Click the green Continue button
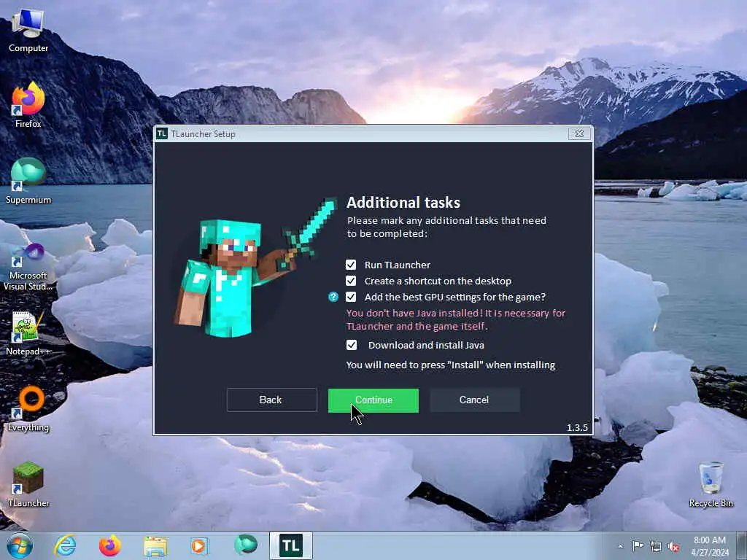747x560 pixels. coord(373,400)
